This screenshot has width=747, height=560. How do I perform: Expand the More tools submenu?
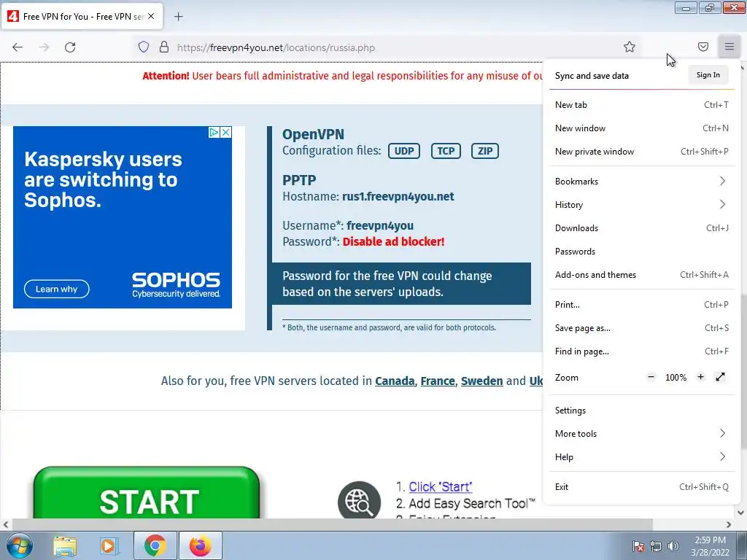641,433
